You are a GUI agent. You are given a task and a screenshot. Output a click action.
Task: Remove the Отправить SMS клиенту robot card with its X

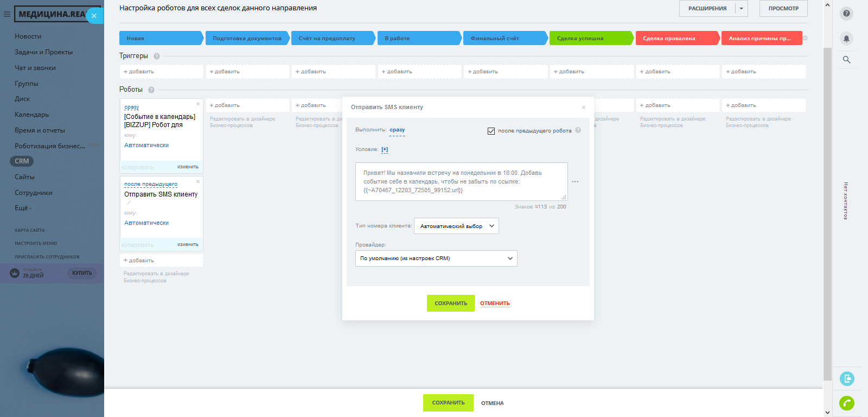point(198,181)
